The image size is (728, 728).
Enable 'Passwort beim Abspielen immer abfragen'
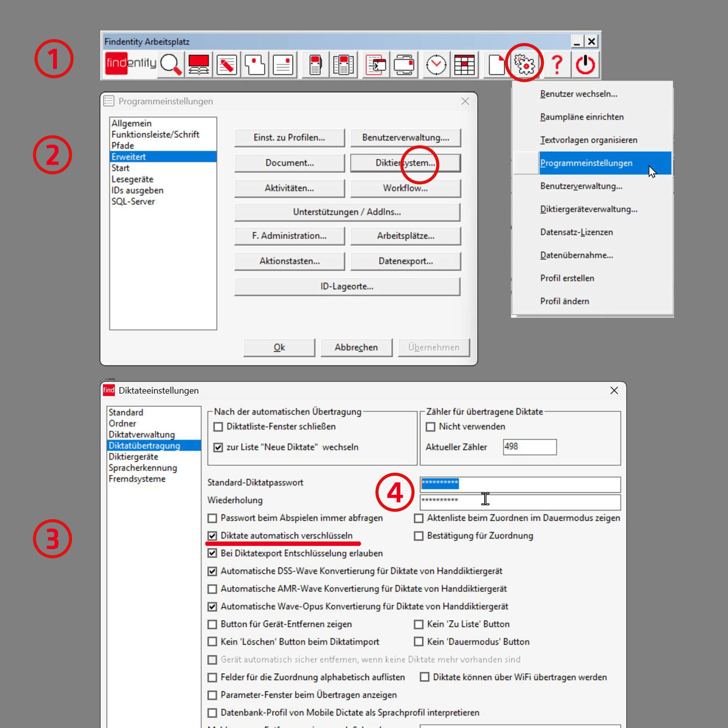[x=212, y=518]
